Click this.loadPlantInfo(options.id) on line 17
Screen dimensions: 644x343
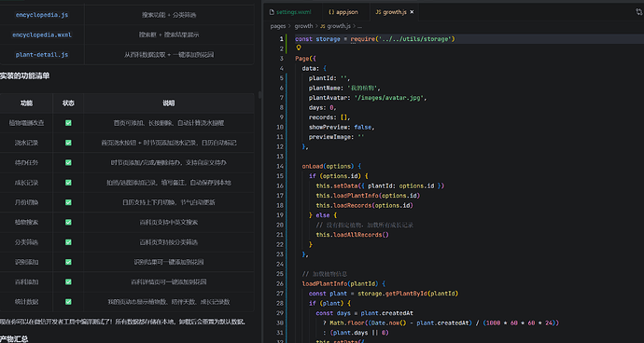tap(368, 196)
